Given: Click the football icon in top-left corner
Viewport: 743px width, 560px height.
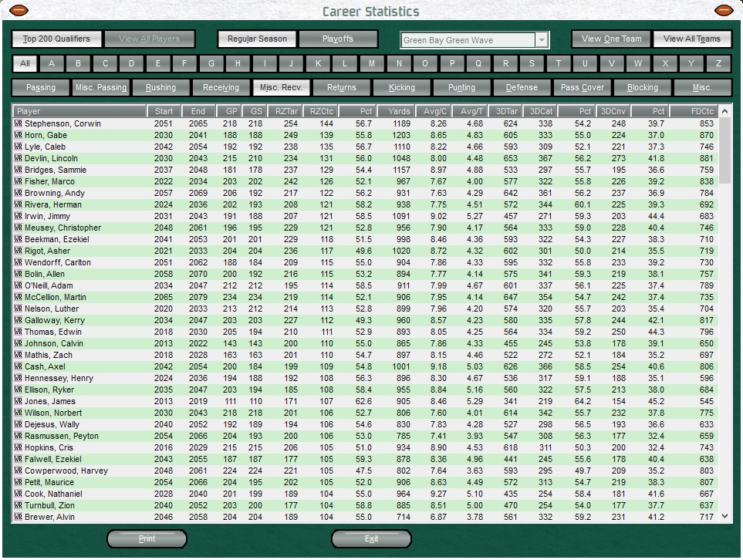Looking at the screenshot, I should 19,10.
